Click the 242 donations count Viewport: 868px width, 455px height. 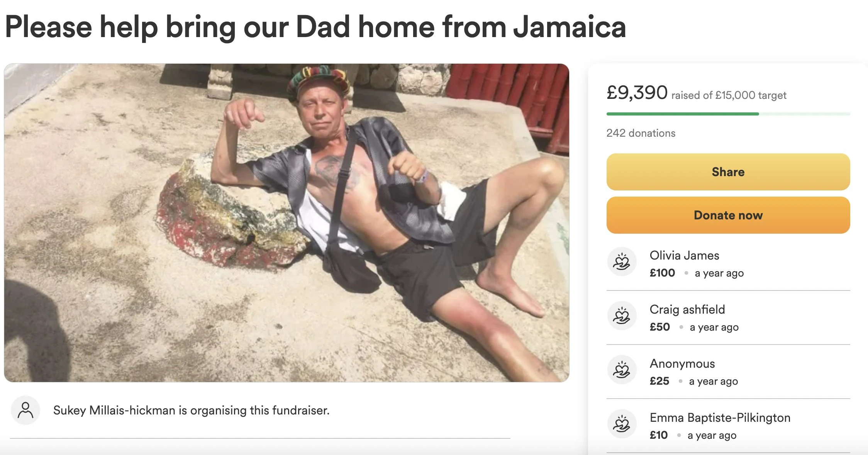641,133
